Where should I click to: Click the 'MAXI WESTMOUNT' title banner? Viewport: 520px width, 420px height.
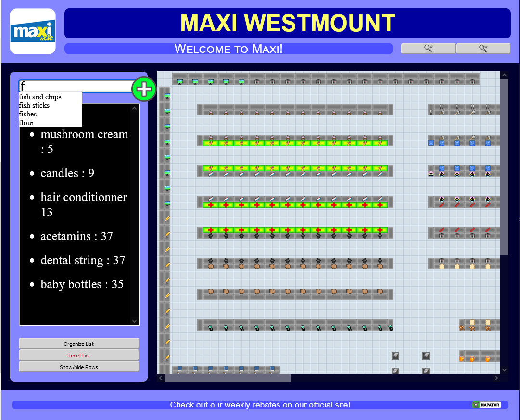288,23
